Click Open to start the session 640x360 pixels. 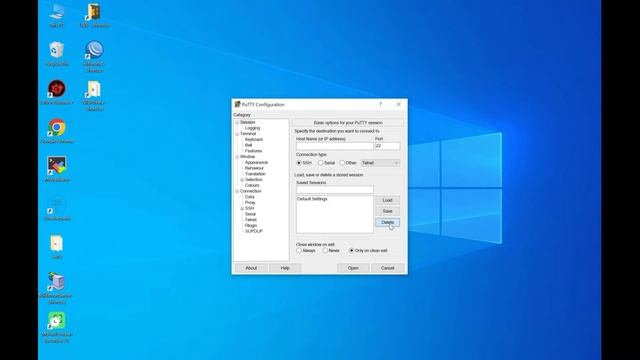[353, 268]
